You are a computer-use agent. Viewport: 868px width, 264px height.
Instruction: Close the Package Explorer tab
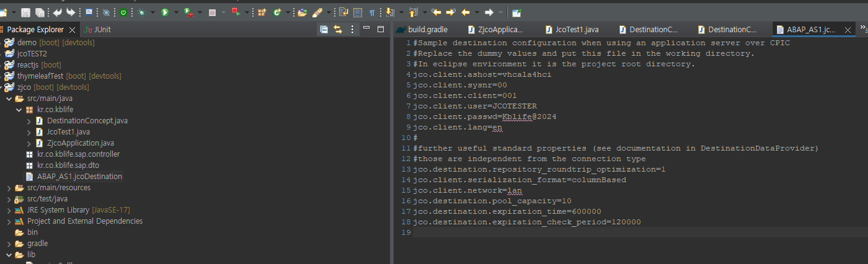tap(72, 30)
